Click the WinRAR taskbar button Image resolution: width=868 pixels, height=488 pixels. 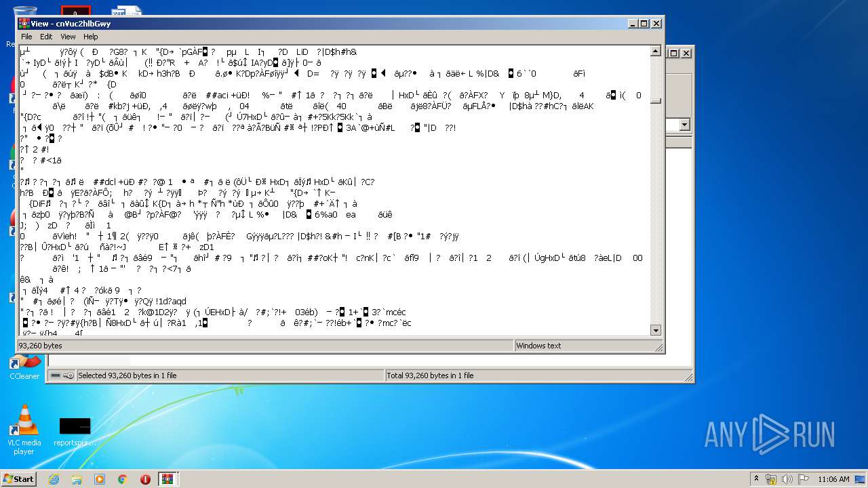167,479
